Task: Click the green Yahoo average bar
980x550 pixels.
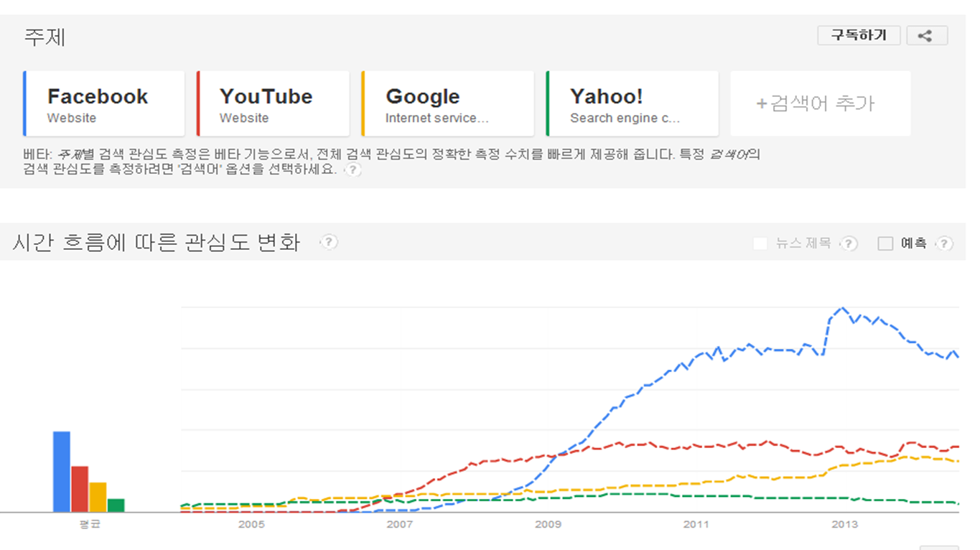Action: point(116,505)
